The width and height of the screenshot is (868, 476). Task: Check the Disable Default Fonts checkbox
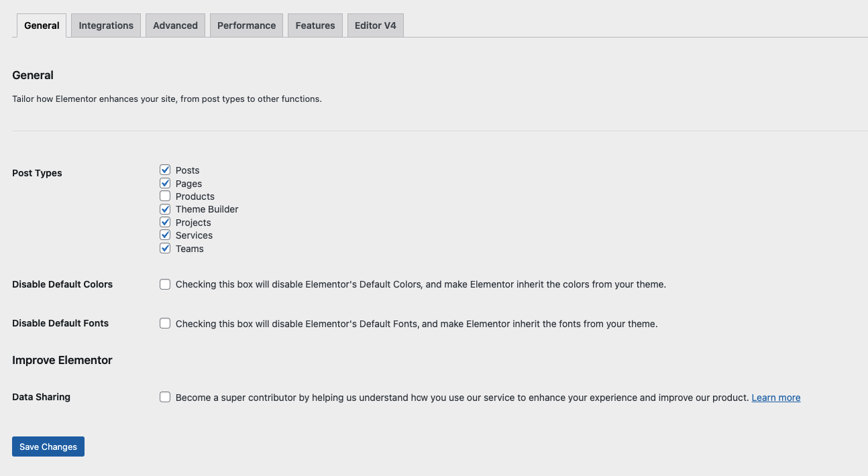click(165, 323)
